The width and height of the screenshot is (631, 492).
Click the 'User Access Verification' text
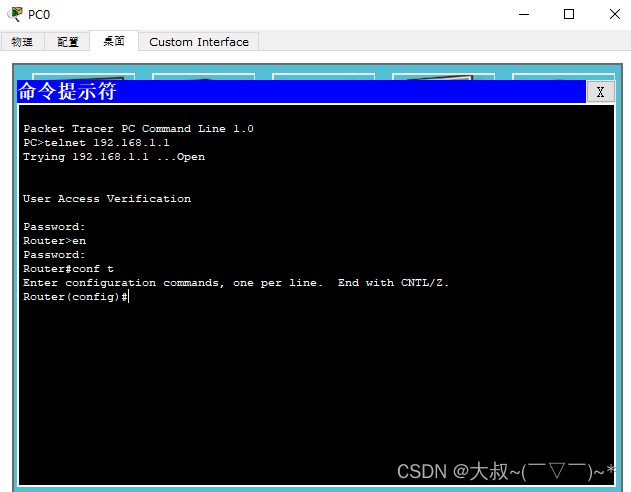click(x=107, y=199)
